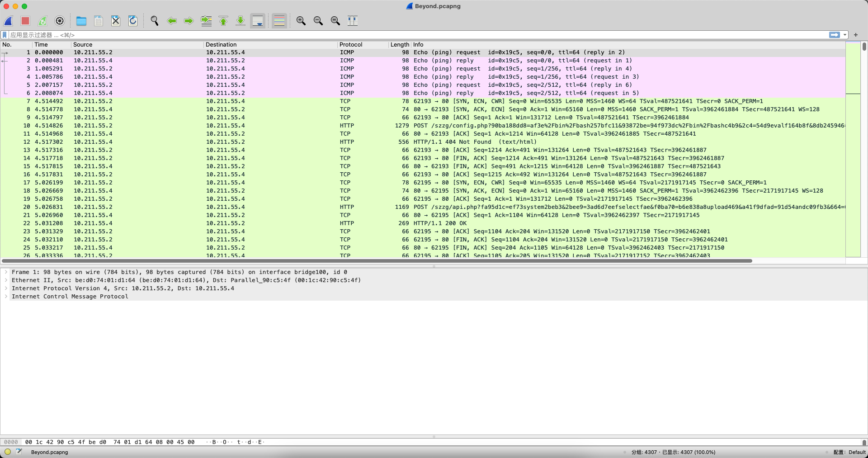This screenshot has width=868, height=458.
Task: Click the shark fin start capture icon
Action: [x=9, y=21]
